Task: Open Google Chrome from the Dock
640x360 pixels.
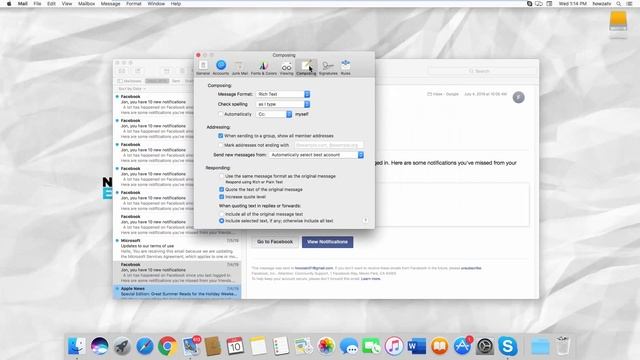Action: pos(167,346)
